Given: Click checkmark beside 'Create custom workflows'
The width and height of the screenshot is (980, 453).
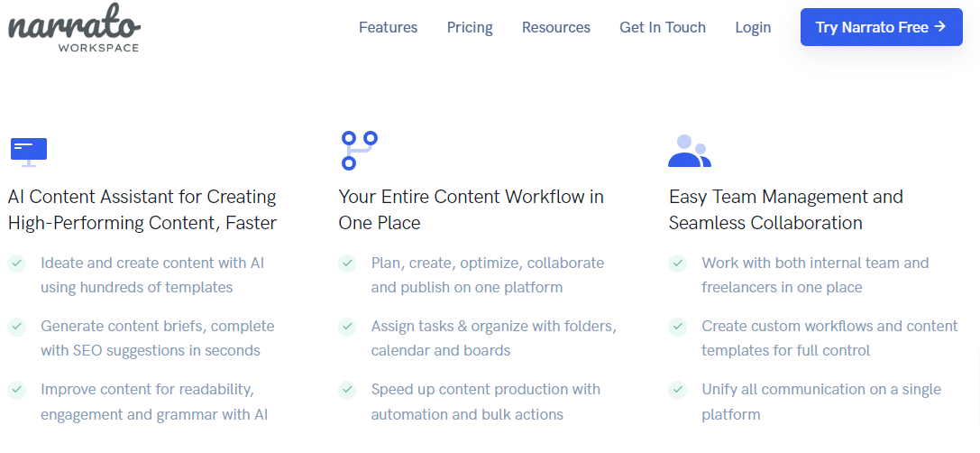Looking at the screenshot, I should tap(677, 327).
